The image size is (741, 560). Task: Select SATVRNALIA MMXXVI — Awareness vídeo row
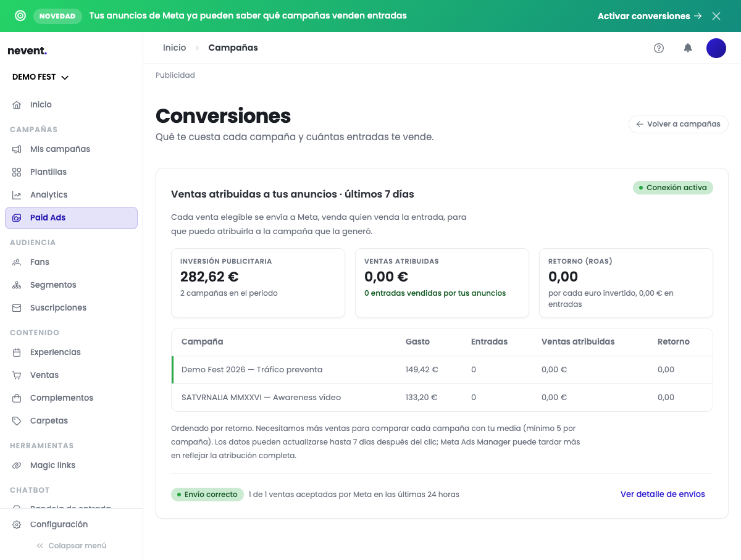pos(442,398)
